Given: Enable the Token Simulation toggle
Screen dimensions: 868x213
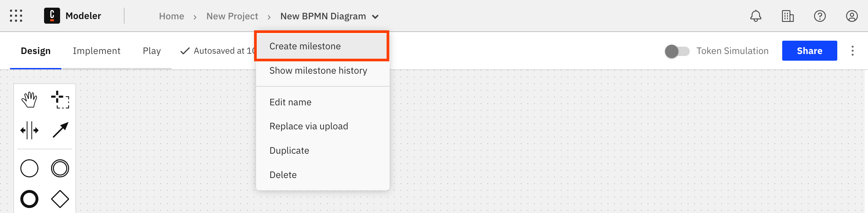Looking at the screenshot, I should tap(677, 51).
